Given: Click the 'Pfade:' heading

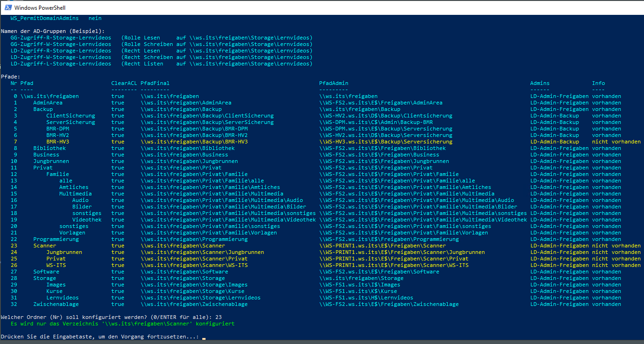Looking at the screenshot, I should click(11, 77).
